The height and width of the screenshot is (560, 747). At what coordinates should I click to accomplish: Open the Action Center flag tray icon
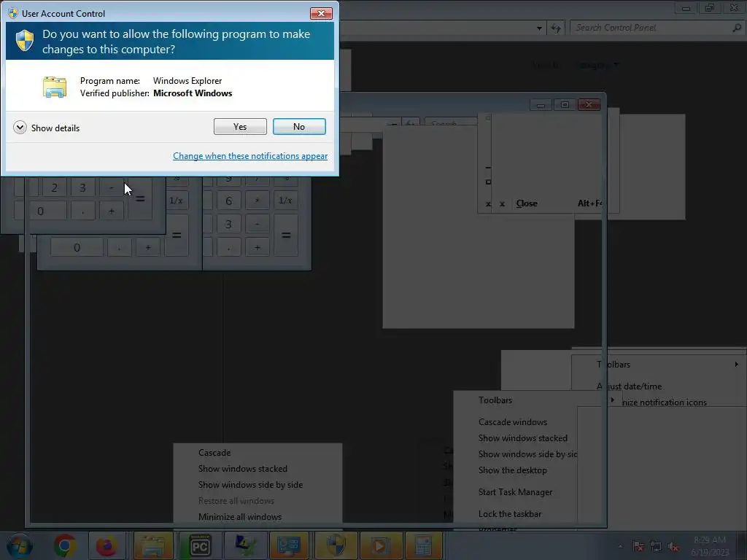click(638, 546)
